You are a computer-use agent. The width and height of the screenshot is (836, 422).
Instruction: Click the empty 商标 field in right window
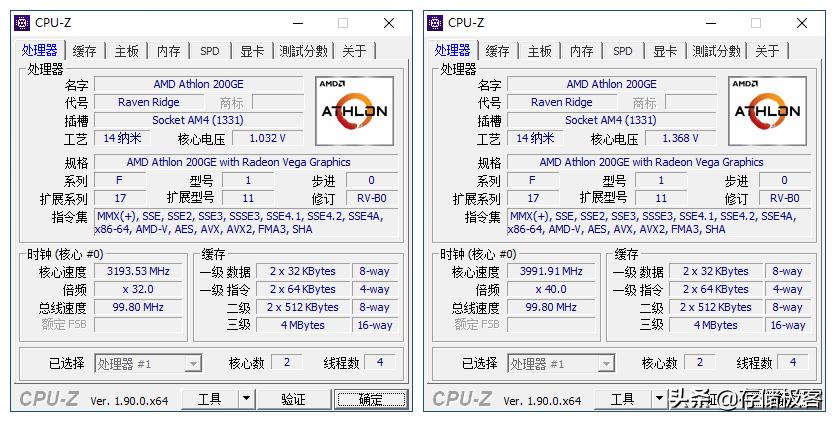pos(690,102)
